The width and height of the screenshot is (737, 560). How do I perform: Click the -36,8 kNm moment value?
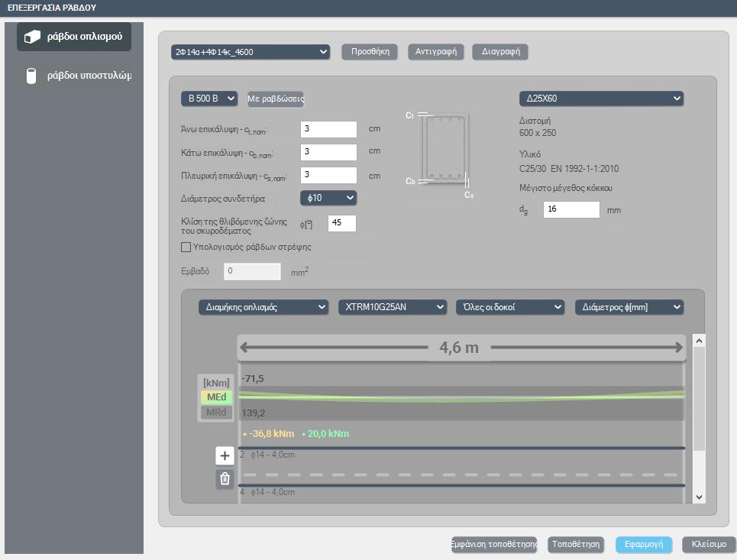click(271, 433)
